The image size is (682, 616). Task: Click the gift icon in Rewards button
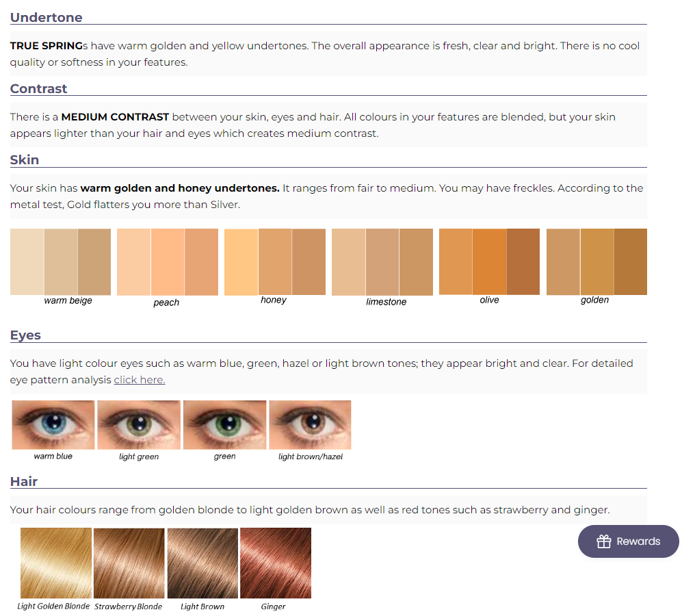pyautogui.click(x=603, y=541)
